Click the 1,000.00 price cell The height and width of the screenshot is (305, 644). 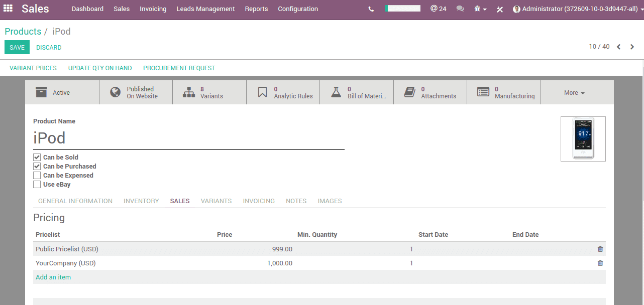click(280, 263)
